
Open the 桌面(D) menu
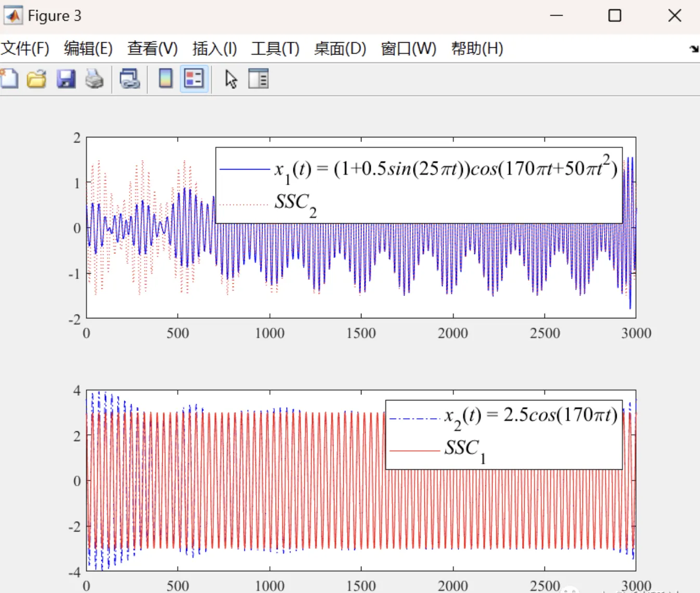[x=340, y=49]
